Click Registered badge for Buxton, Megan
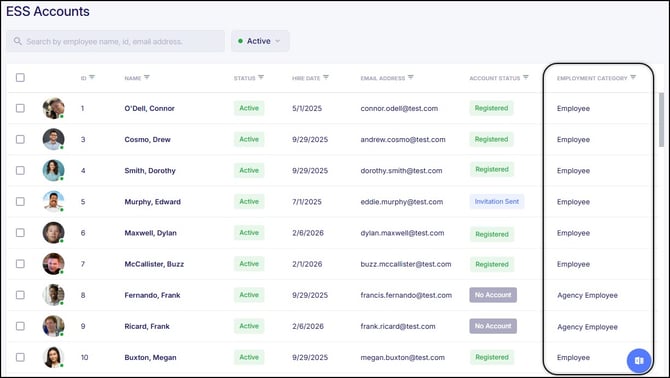The width and height of the screenshot is (670, 378). point(492,357)
